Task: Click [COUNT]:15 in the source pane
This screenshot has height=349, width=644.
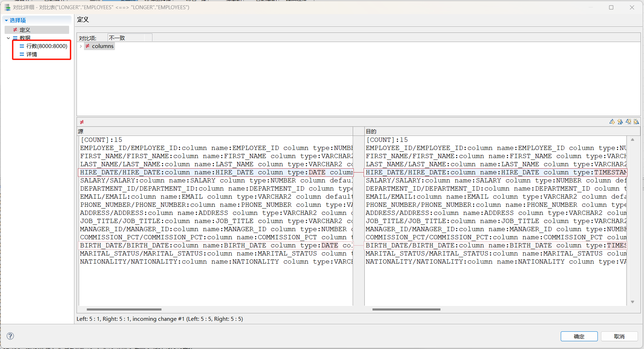Action: tap(101, 140)
